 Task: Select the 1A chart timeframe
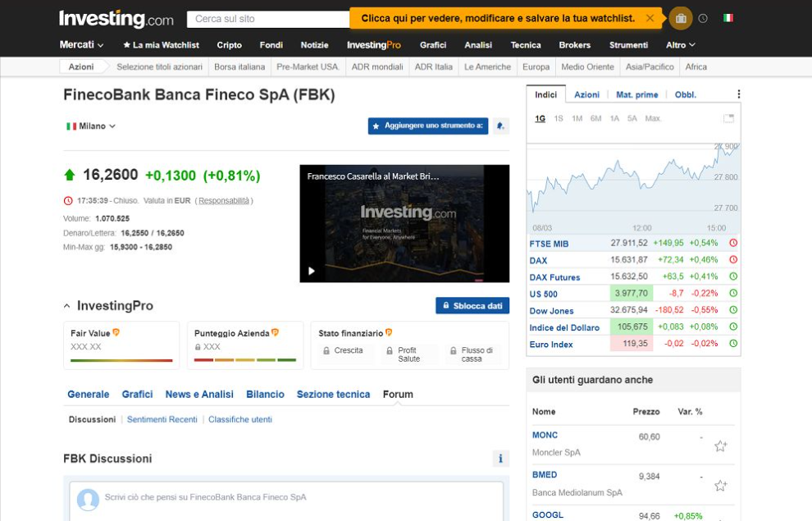614,119
